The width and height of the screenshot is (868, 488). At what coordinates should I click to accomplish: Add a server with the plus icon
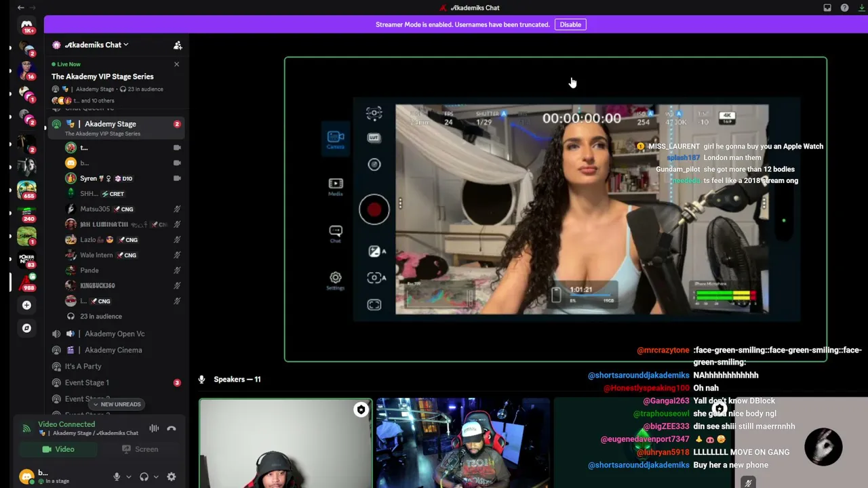tap(26, 305)
